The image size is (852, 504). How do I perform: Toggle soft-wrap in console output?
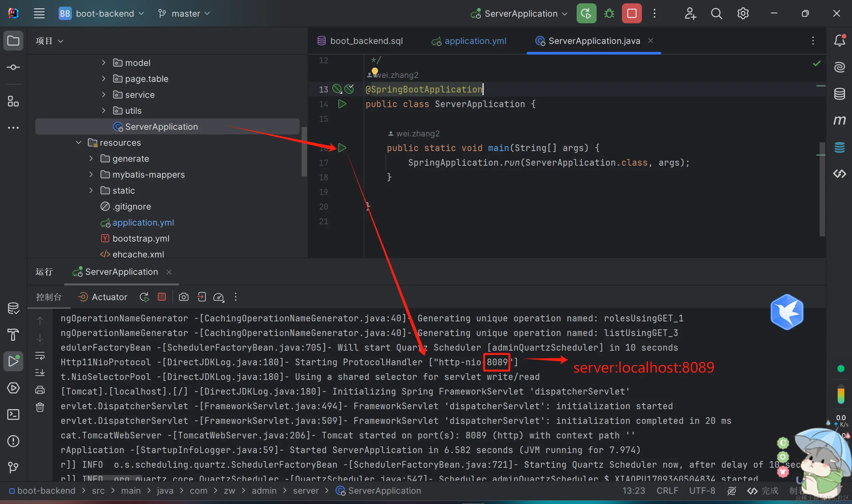click(x=40, y=356)
